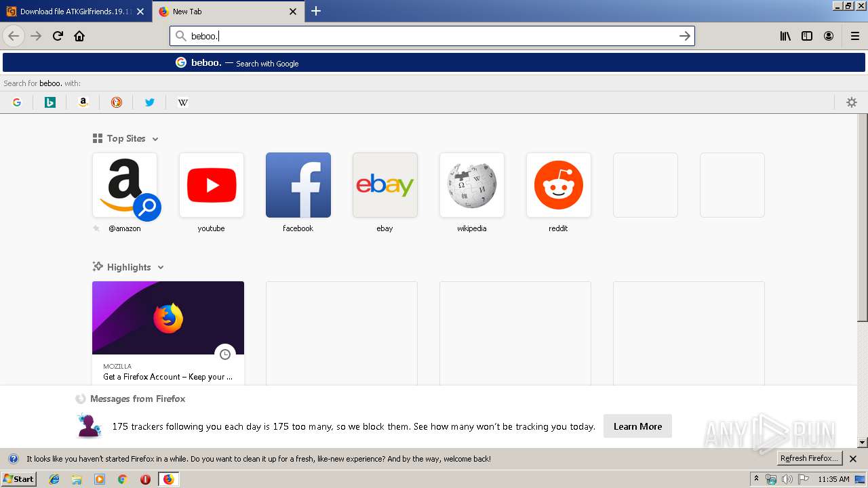Show hidden system tray icons

(x=756, y=479)
